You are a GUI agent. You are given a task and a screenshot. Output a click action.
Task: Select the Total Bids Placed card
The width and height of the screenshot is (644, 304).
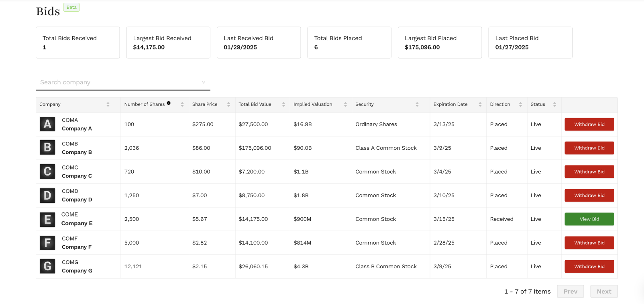[x=349, y=43]
